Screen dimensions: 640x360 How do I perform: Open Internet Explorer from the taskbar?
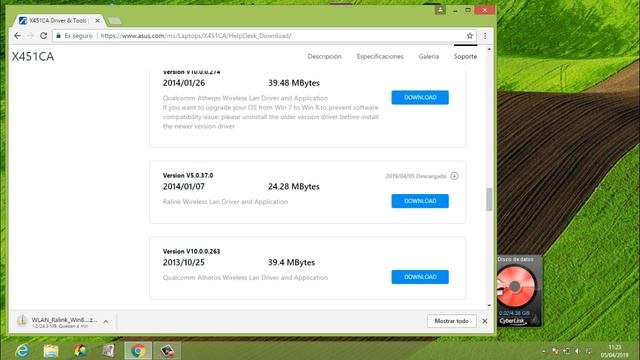[x=22, y=351]
